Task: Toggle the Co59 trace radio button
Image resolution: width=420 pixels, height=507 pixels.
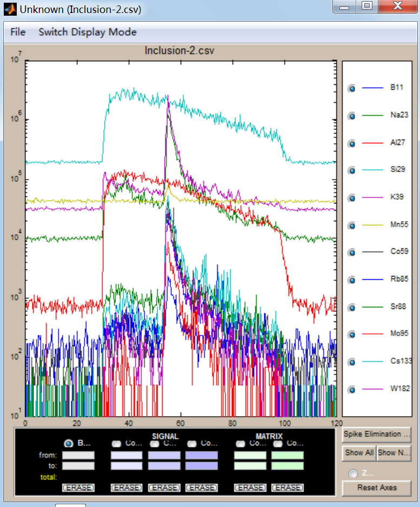Action: point(351,253)
